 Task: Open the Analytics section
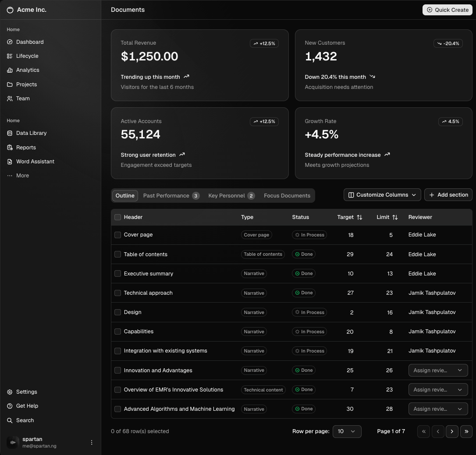(28, 70)
